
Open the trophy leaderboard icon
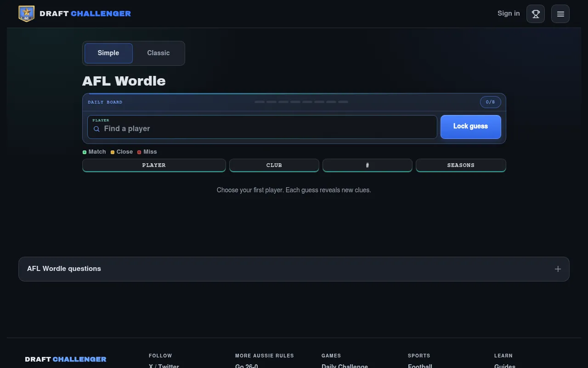[x=536, y=14]
